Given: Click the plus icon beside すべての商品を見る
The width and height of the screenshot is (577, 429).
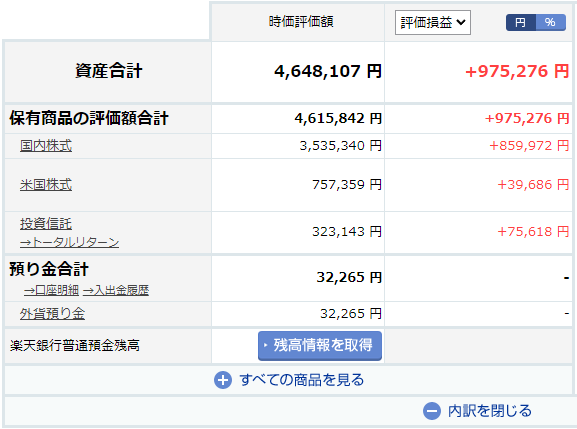Looking at the screenshot, I should click(223, 380).
